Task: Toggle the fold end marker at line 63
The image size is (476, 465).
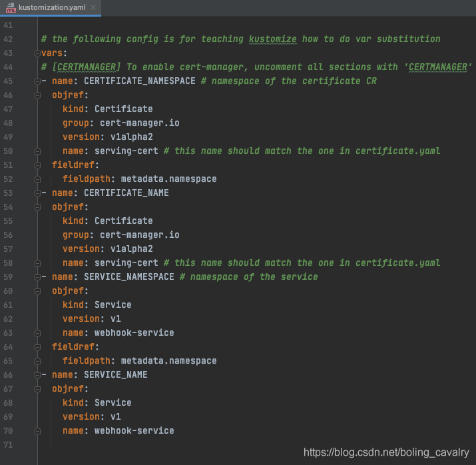Action: click(37, 334)
